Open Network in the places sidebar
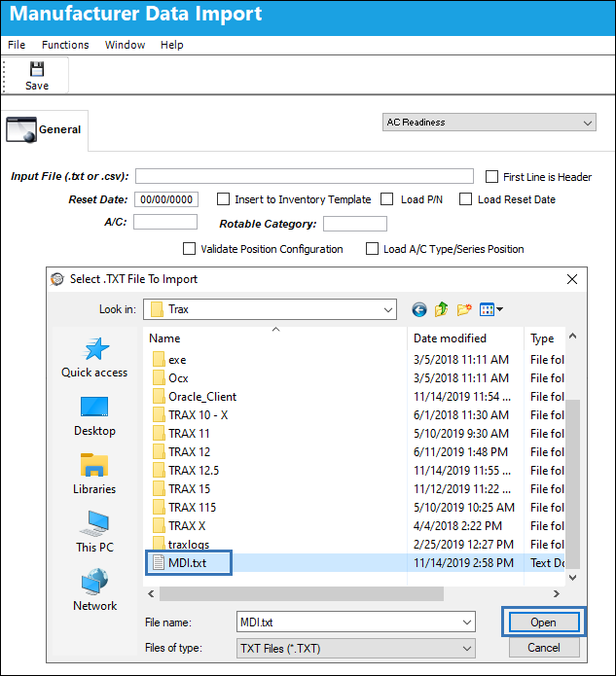Image resolution: width=616 pixels, height=676 pixels. coord(94,590)
